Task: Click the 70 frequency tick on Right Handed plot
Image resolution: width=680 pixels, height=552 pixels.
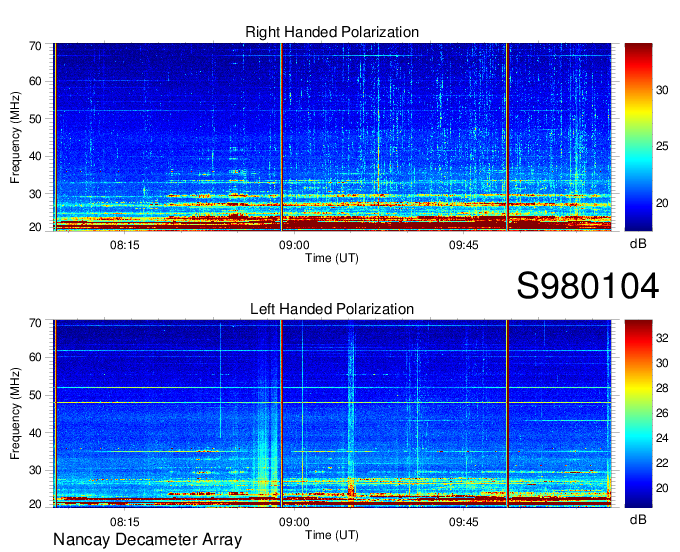Action: (x=35, y=46)
